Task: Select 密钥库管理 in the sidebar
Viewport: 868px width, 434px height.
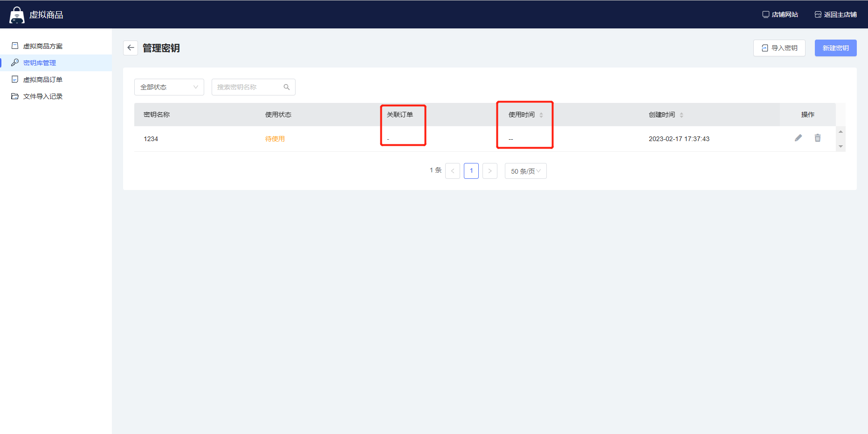Action: [40, 63]
